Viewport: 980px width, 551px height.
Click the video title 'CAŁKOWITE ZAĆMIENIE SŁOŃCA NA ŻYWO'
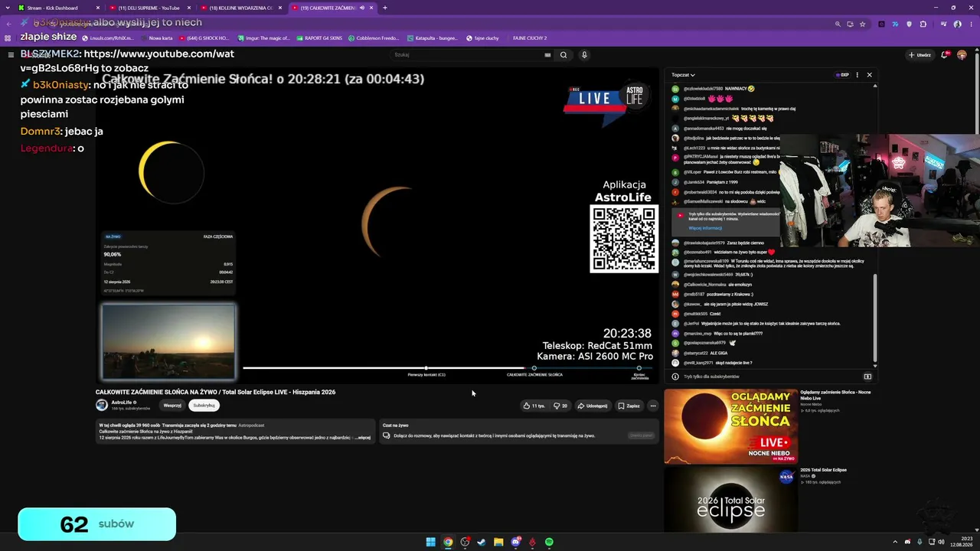[x=215, y=392]
